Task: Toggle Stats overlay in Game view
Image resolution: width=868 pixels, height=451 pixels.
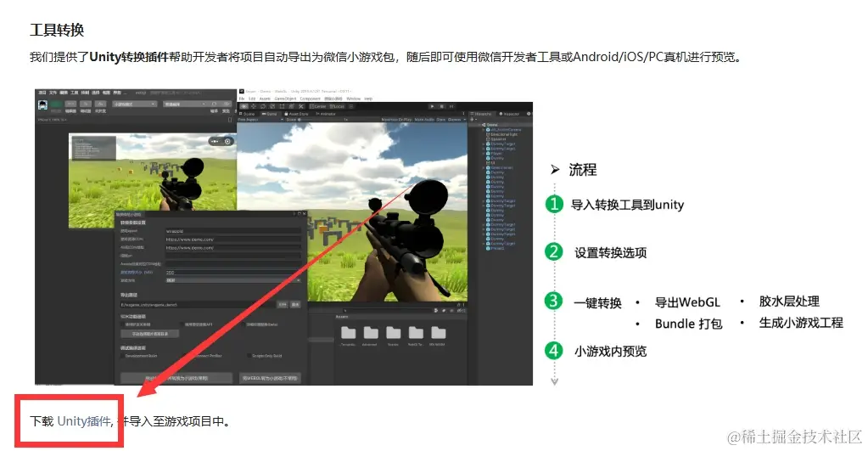Action: tap(440, 120)
